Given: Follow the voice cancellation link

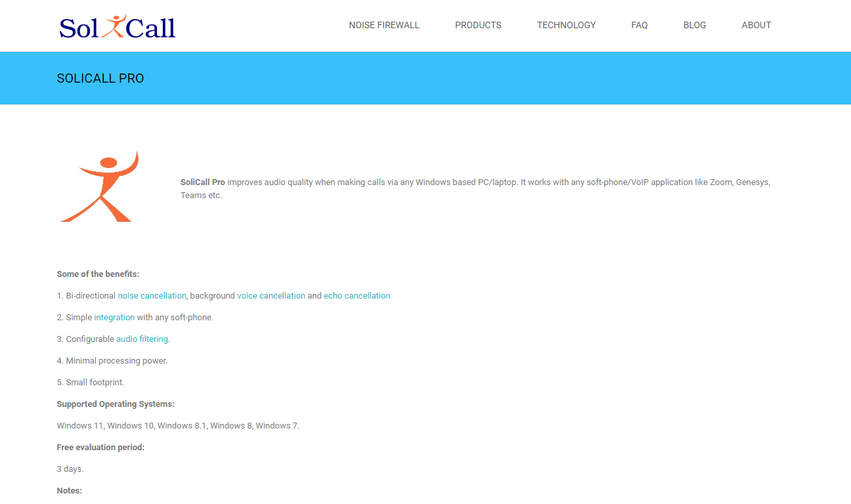Looking at the screenshot, I should click(x=271, y=296).
